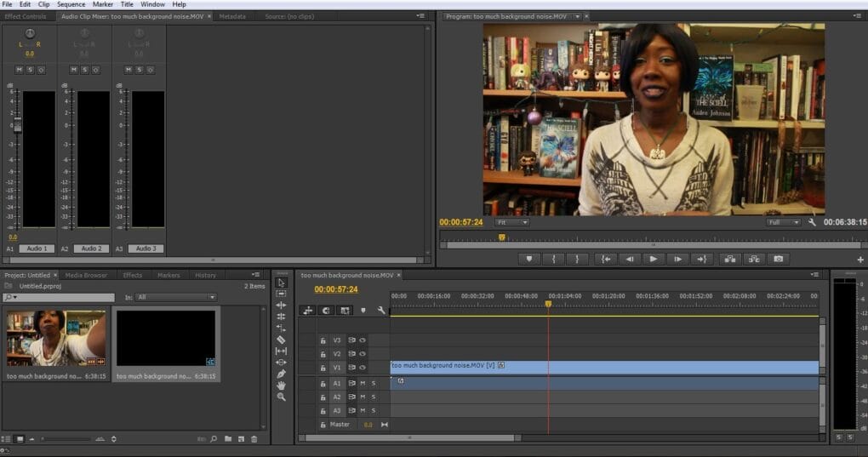The width and height of the screenshot is (868, 457).
Task: Click the Mark Out button
Action: pyautogui.click(x=577, y=259)
